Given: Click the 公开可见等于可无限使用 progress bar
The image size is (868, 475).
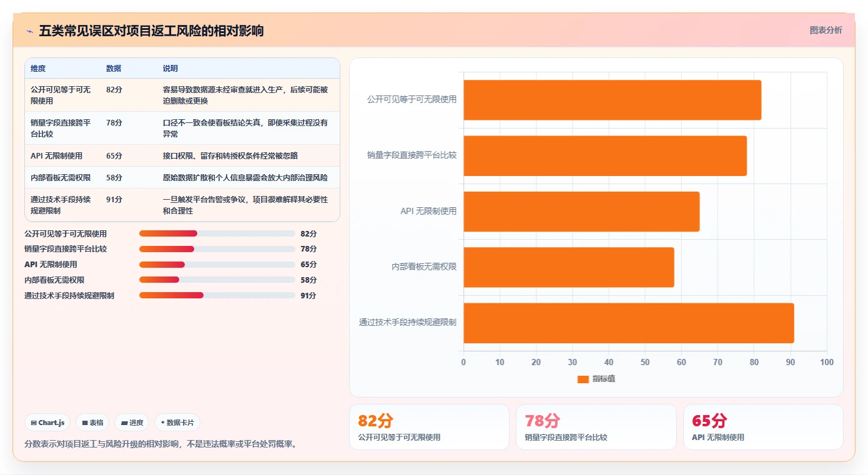Looking at the screenshot, I should (217, 233).
